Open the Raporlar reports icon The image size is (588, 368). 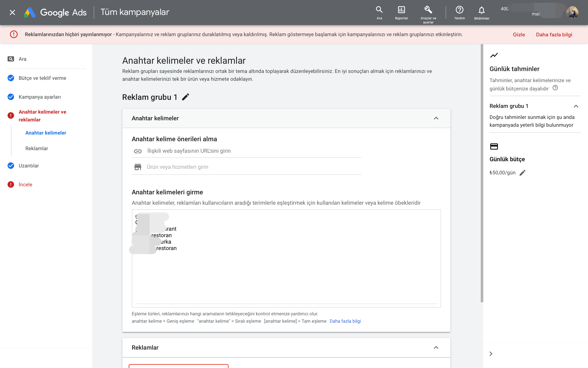[401, 13]
